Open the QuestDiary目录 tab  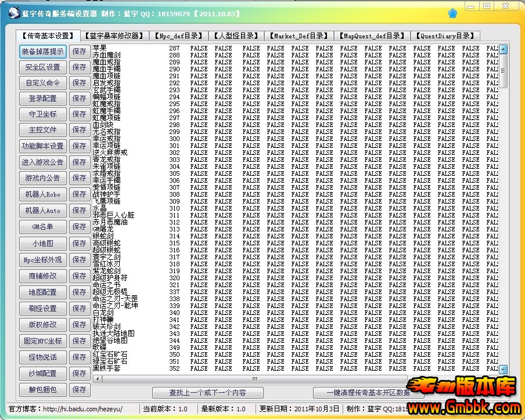[x=446, y=35]
